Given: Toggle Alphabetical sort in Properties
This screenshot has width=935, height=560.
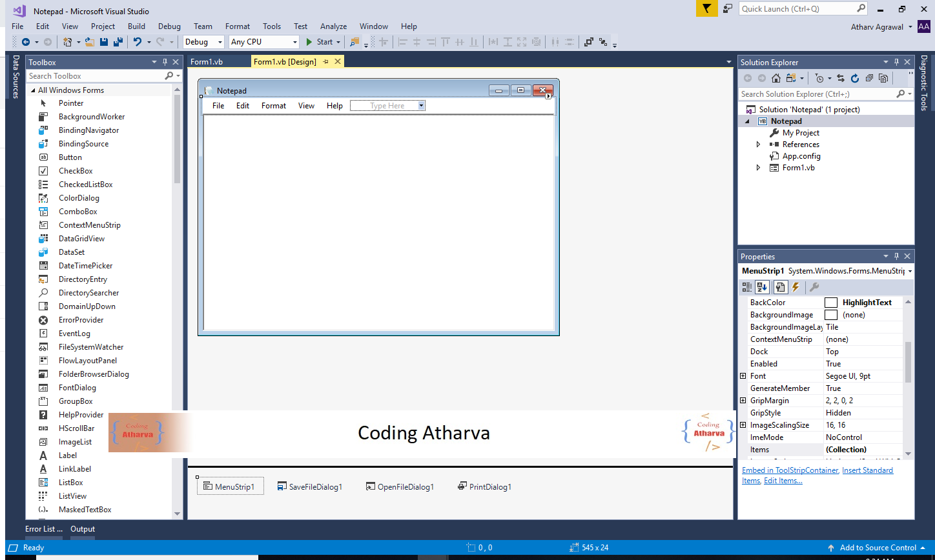Looking at the screenshot, I should coord(761,287).
